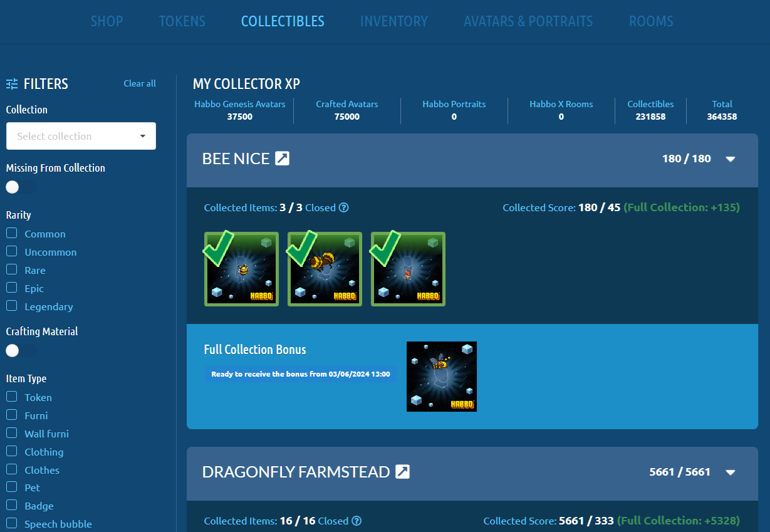Check the Pet item type checkbox
The image size is (770, 532).
pos(11,487)
